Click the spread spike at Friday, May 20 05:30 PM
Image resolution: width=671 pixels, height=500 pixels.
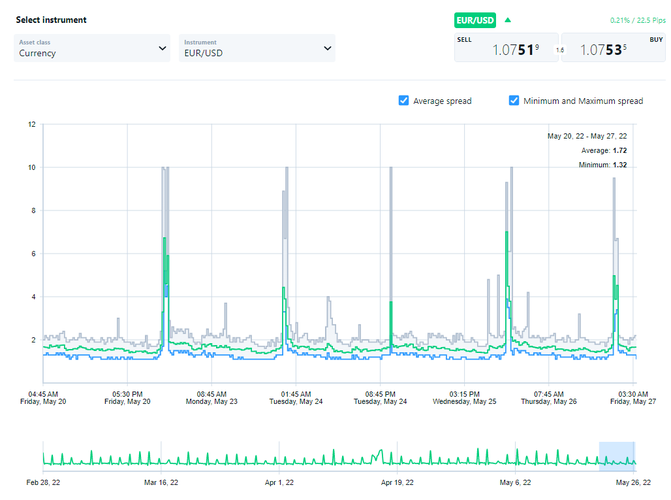[165, 240]
